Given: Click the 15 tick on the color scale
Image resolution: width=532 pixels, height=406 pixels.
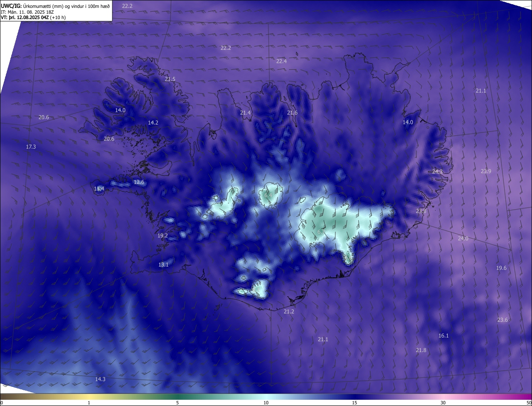Looking at the screenshot, I should click(355, 403).
